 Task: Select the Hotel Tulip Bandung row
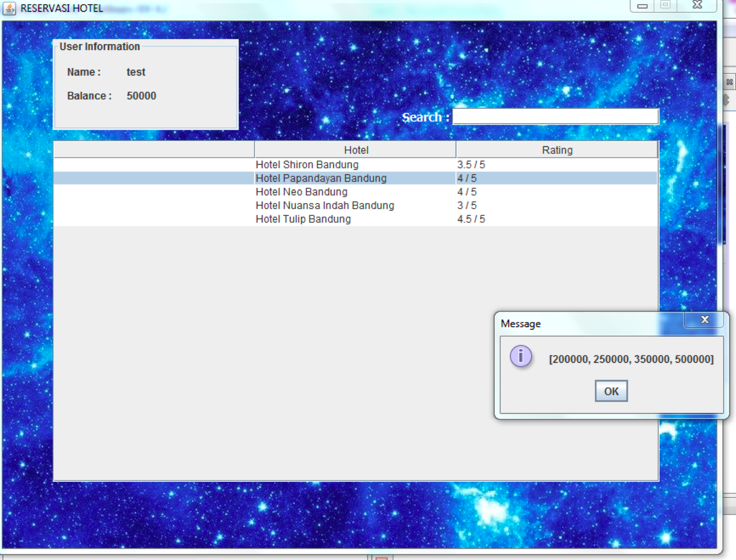point(355,219)
